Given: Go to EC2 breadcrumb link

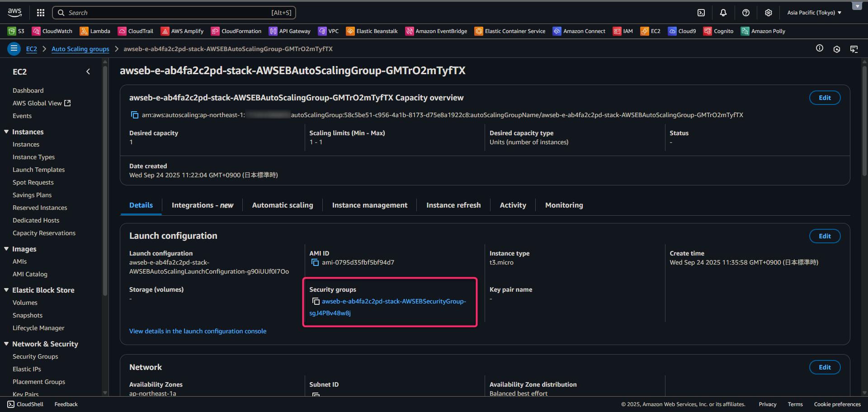Looking at the screenshot, I should 32,49.
